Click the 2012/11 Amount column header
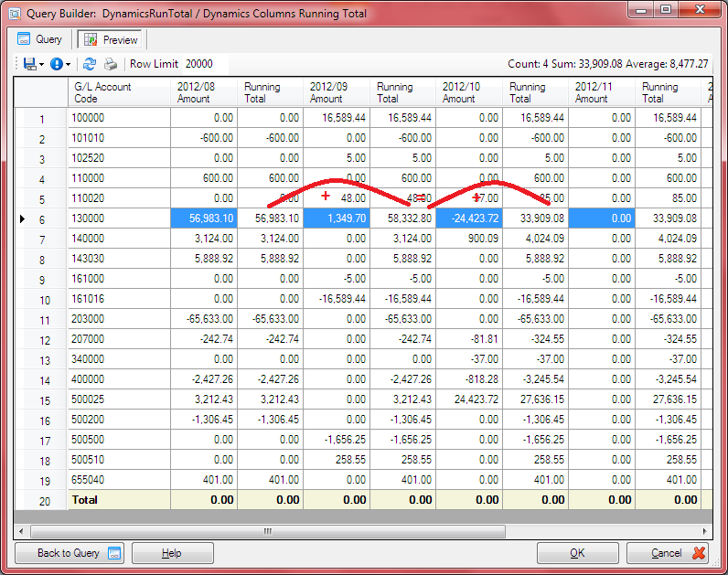Screen dimensions: 728x575 tap(602, 92)
